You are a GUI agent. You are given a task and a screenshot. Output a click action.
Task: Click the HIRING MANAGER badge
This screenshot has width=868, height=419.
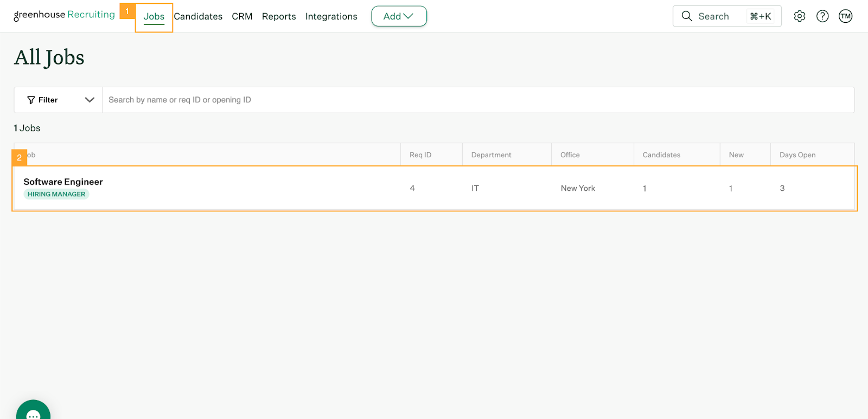[56, 195]
